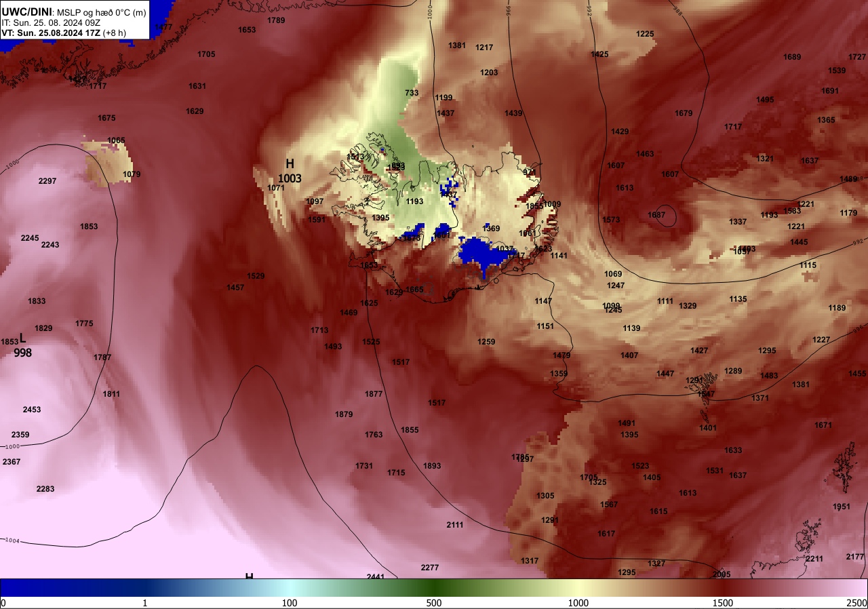This screenshot has height=609, width=868.
Task: Click the 1225 height value
Action: pos(645,34)
